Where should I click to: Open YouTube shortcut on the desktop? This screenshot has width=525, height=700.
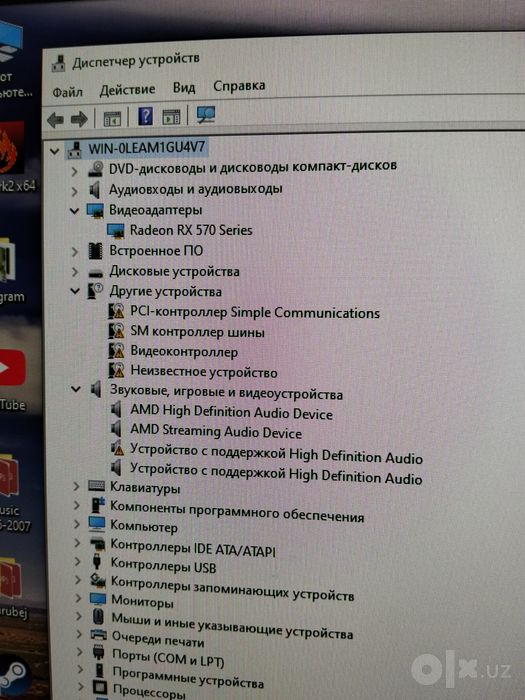(12, 368)
